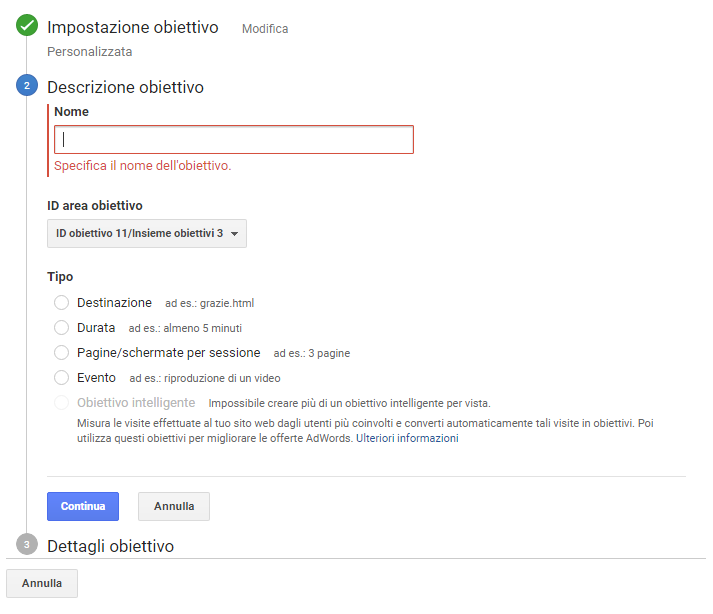Click the blue Continua button
Image resolution: width=713 pixels, height=614 pixels.
(83, 506)
